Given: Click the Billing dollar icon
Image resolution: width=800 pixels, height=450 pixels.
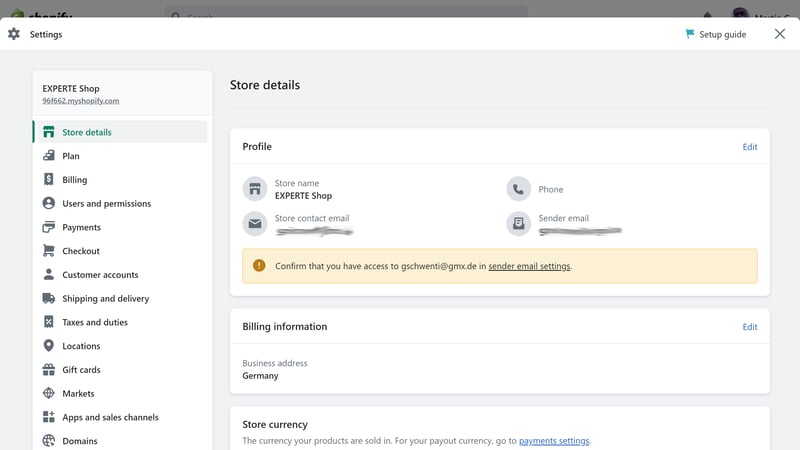Looking at the screenshot, I should click(x=48, y=180).
